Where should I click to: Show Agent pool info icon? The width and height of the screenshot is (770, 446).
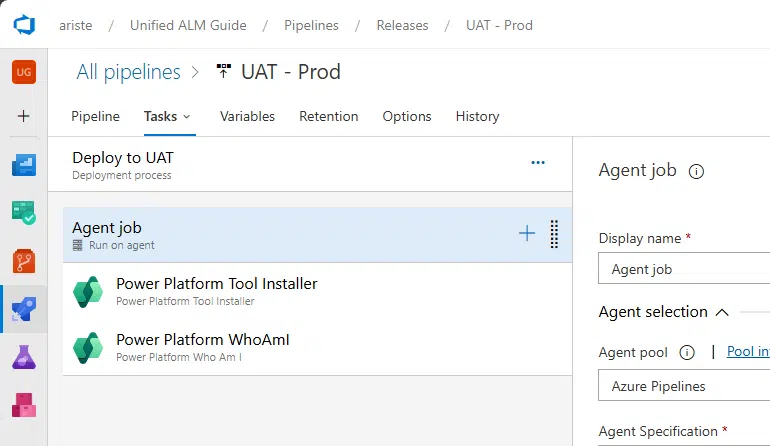click(687, 353)
